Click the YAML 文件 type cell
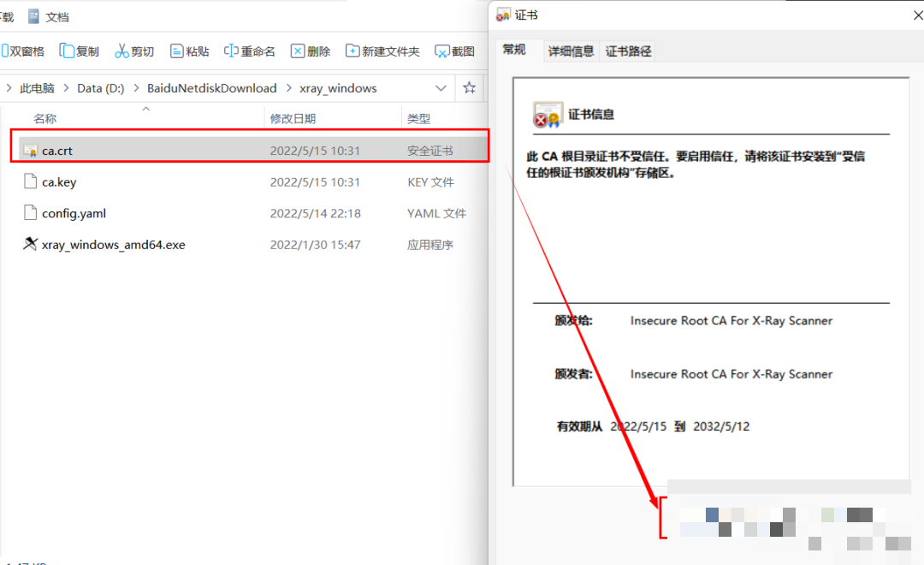 pyautogui.click(x=436, y=213)
